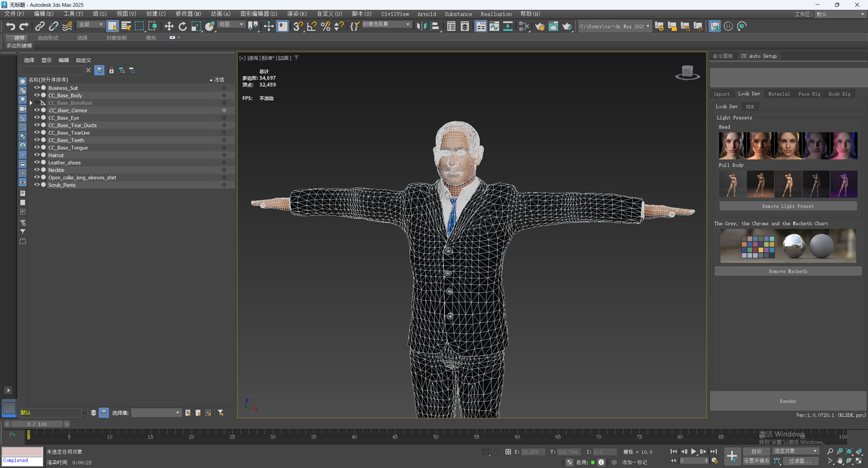Expand the CC_Base_BoneRoot tree item

(31, 103)
